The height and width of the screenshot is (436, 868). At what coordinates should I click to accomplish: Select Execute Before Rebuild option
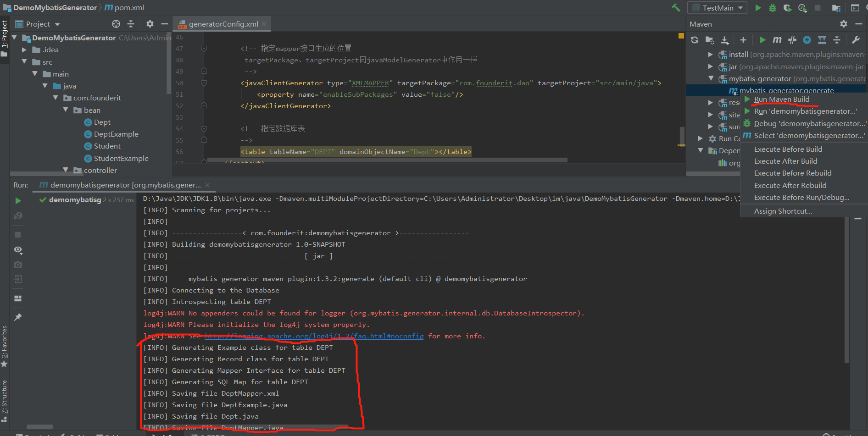click(793, 173)
